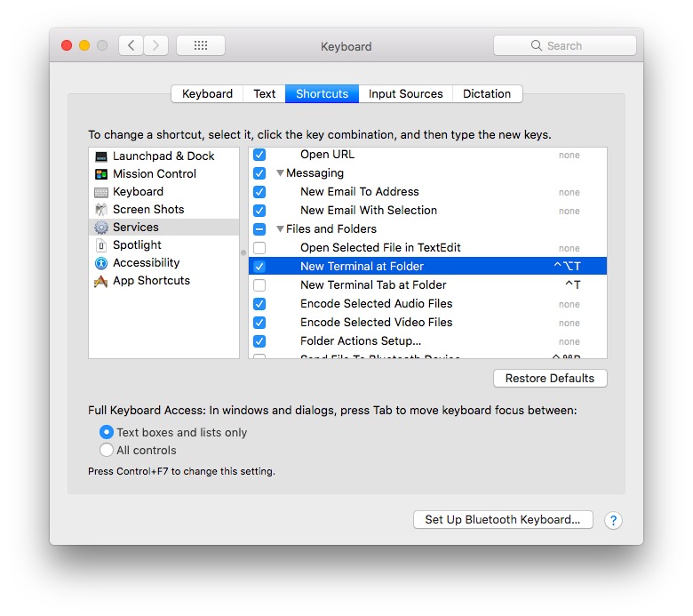The width and height of the screenshot is (693, 616).
Task: Click 'none' beside Encode Selected Audio Files
Action: tap(569, 304)
